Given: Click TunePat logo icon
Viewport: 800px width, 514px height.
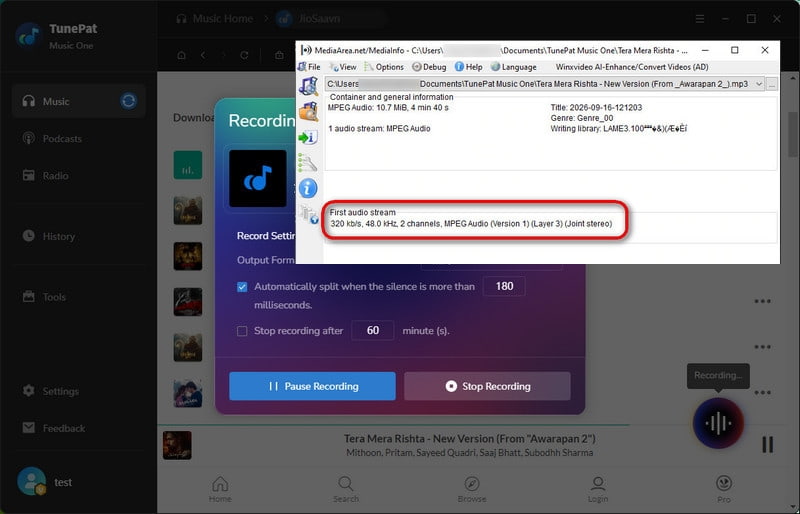Looking at the screenshot, I should (x=29, y=35).
